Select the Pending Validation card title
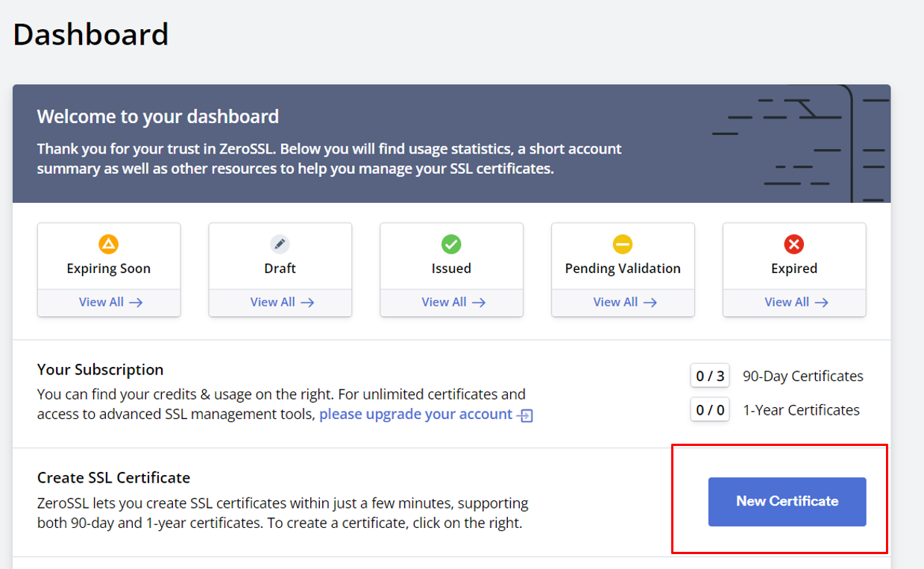The width and height of the screenshot is (924, 569). click(623, 268)
